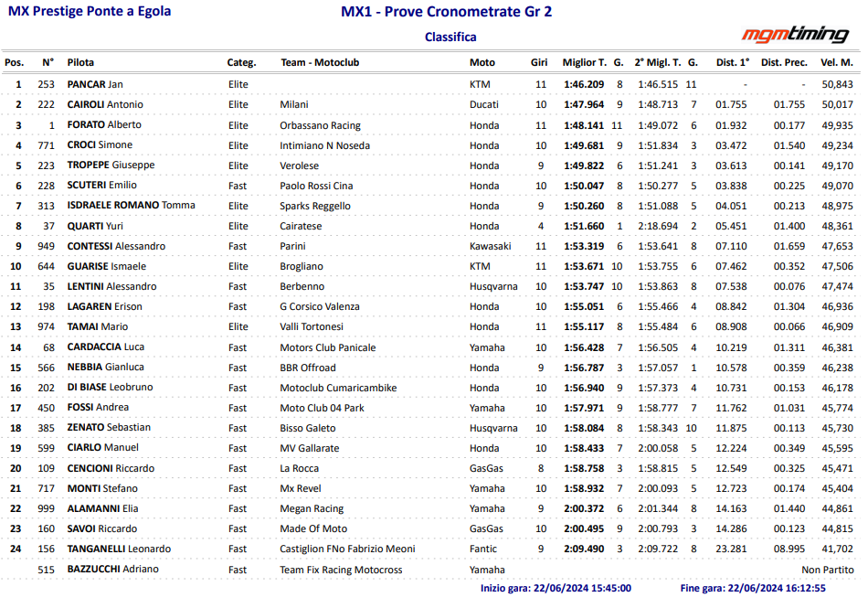
Task: Click the Categ. column header
Action: pos(241,62)
